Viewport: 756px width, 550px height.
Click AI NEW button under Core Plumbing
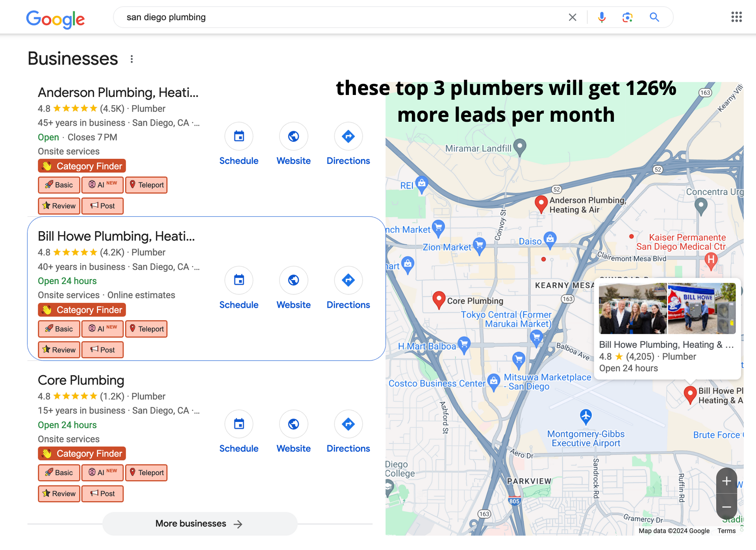coord(102,473)
